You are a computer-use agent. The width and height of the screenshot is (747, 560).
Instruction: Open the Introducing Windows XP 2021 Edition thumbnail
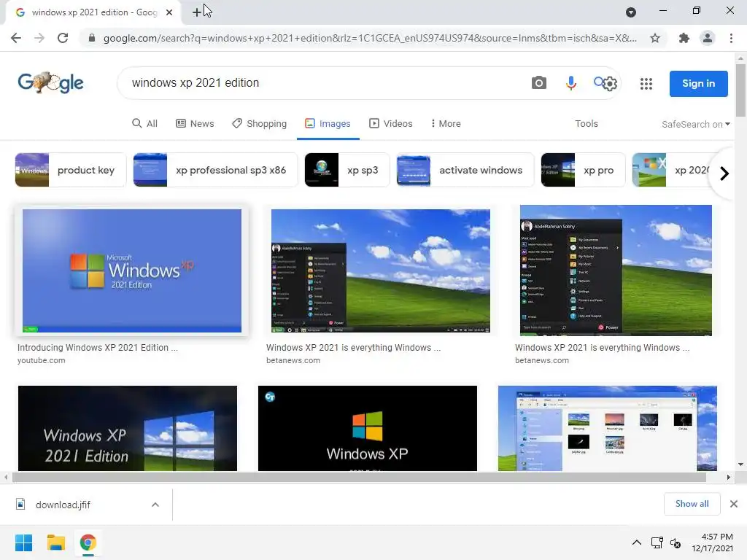(x=132, y=271)
